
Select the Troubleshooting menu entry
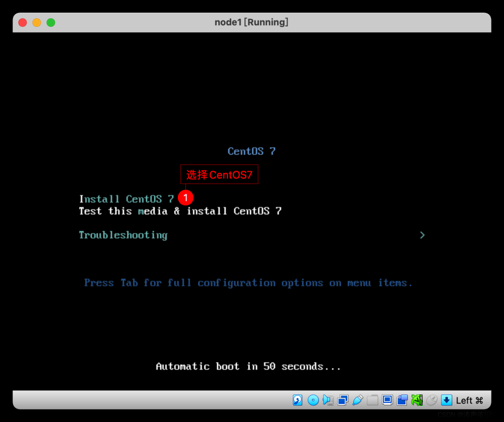click(123, 235)
